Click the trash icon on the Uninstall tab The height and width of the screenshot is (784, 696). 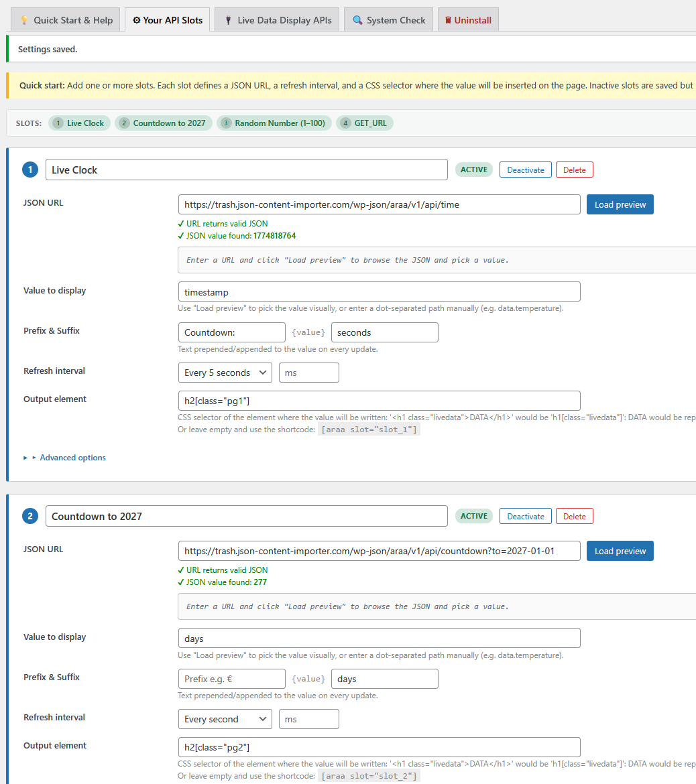448,19
